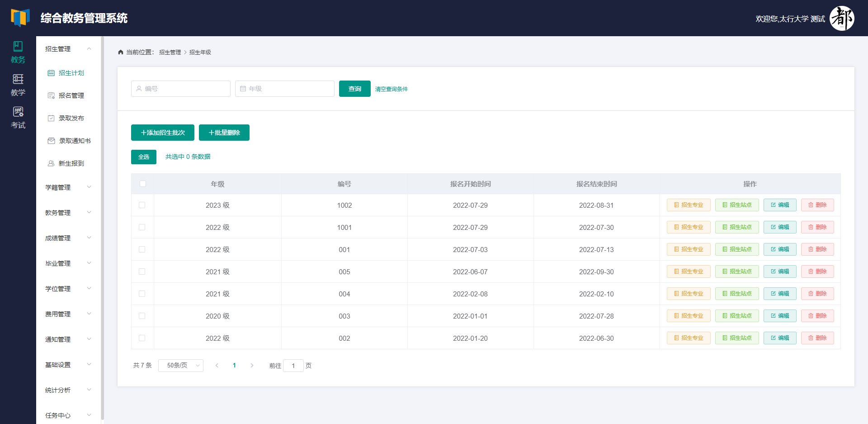868x424 pixels.
Task: Expand the 通知管理 menu group
Action: point(68,339)
